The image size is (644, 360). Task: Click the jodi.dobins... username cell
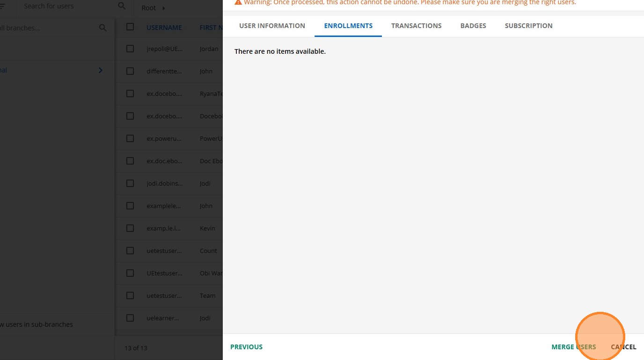point(164,183)
